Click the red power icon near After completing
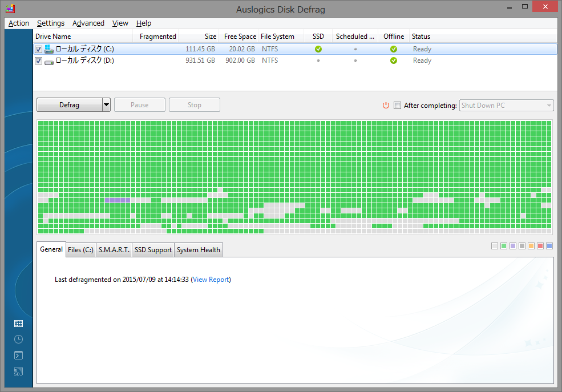This screenshot has width=562, height=392. [386, 105]
